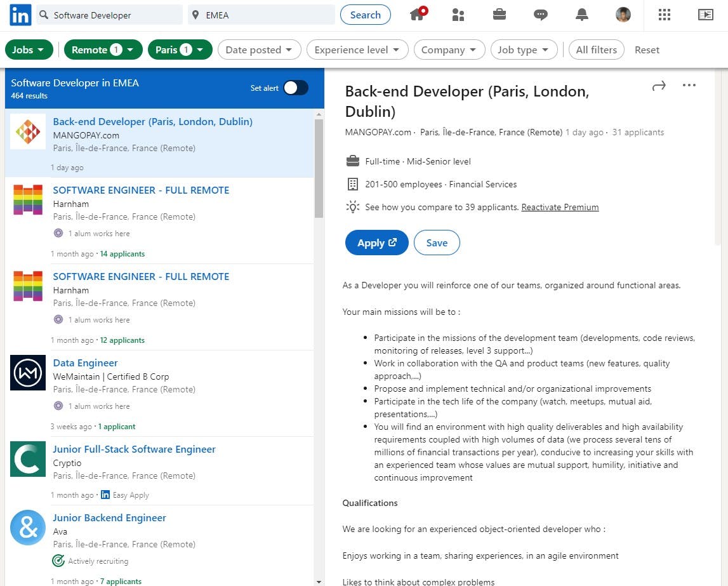
Task: Open the My Network icon
Action: click(x=458, y=15)
